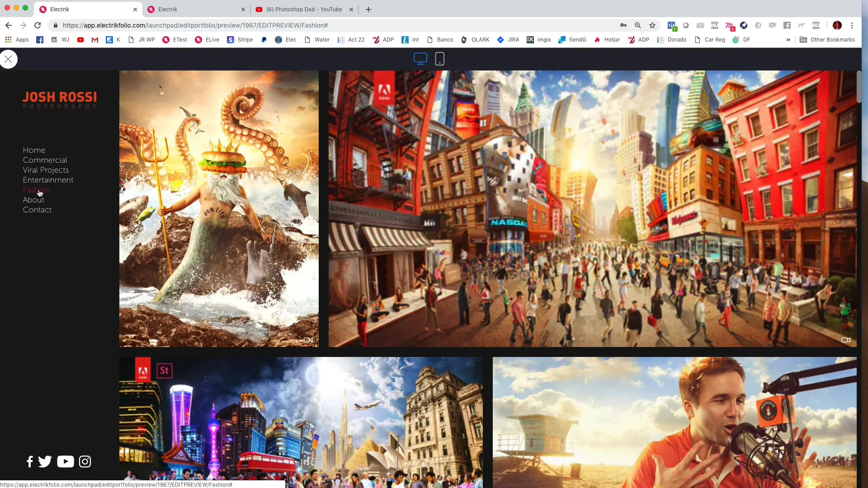Switch to Photoshop Dad YouTube tab
Image resolution: width=868 pixels, height=488 pixels.
click(x=304, y=9)
